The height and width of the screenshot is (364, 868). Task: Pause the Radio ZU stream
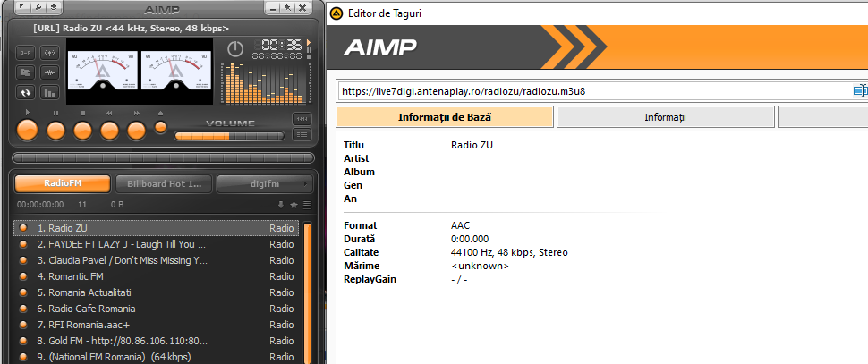(x=55, y=131)
